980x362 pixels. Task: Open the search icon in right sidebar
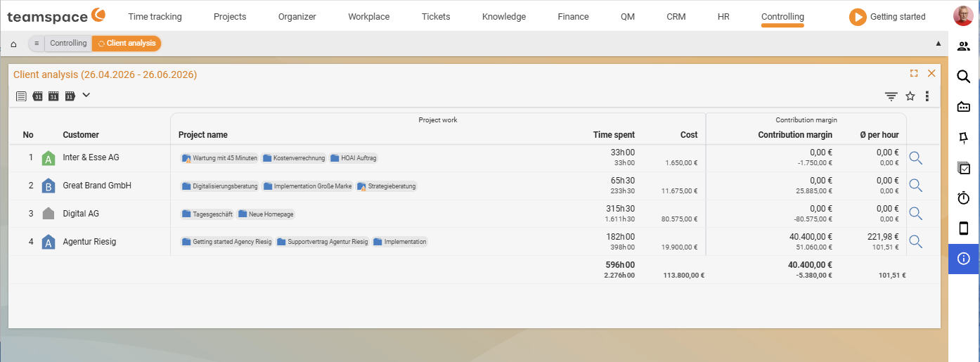click(x=964, y=77)
